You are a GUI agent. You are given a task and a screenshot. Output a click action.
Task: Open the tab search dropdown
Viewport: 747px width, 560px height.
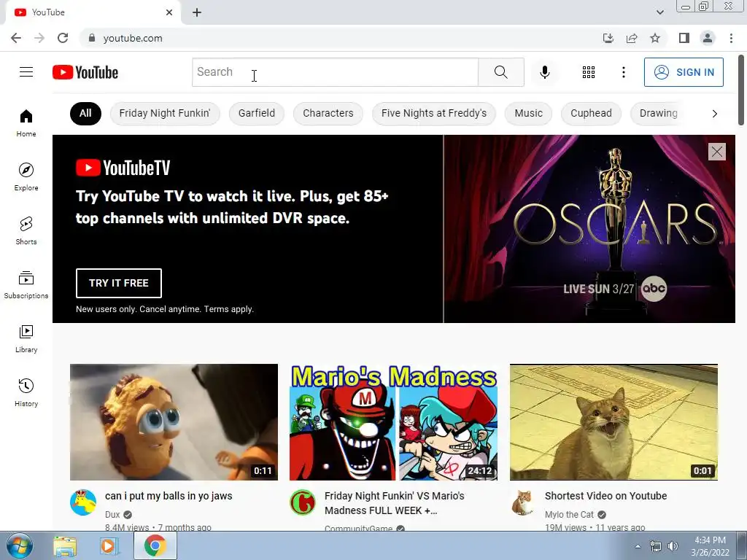pos(659,12)
